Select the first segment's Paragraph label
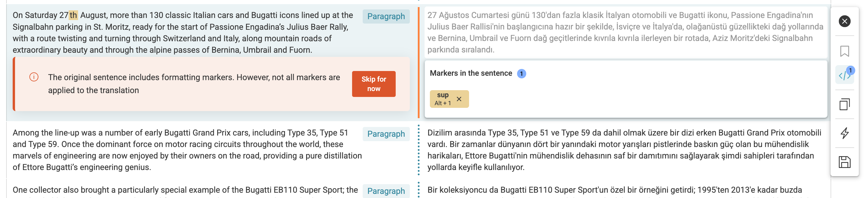This screenshot has height=198, width=868. pos(386,16)
